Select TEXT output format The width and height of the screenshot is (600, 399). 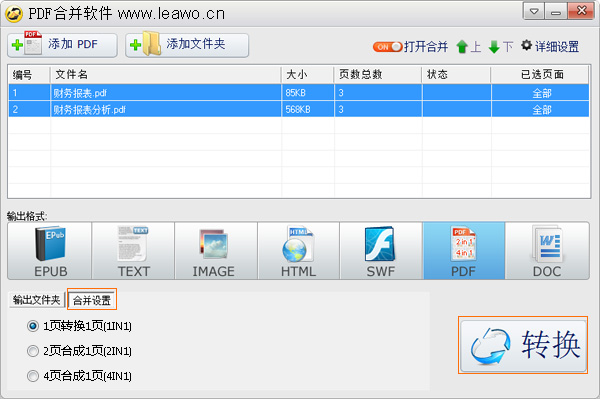(x=133, y=251)
